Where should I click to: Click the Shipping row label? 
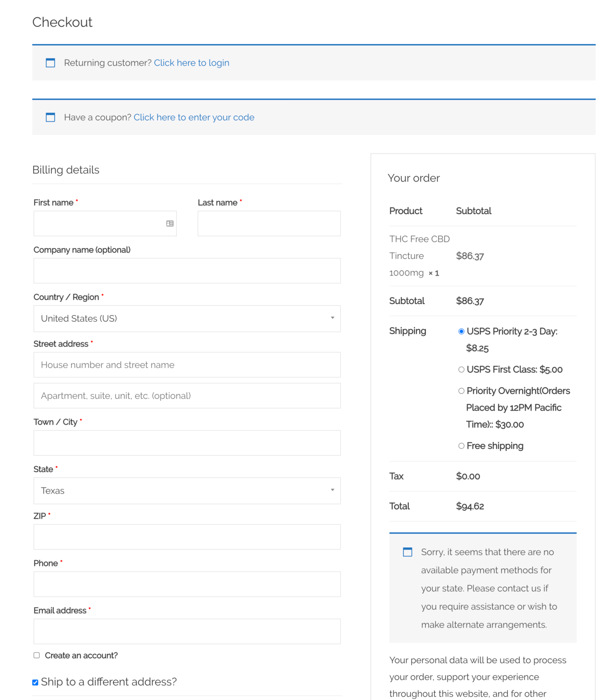[x=407, y=331]
